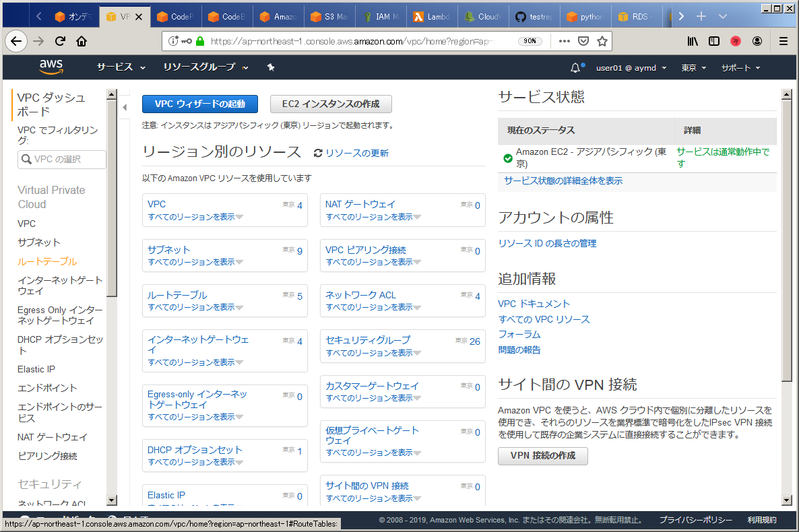
Task: Show the tab list dropdown arrow
Action: [723, 16]
